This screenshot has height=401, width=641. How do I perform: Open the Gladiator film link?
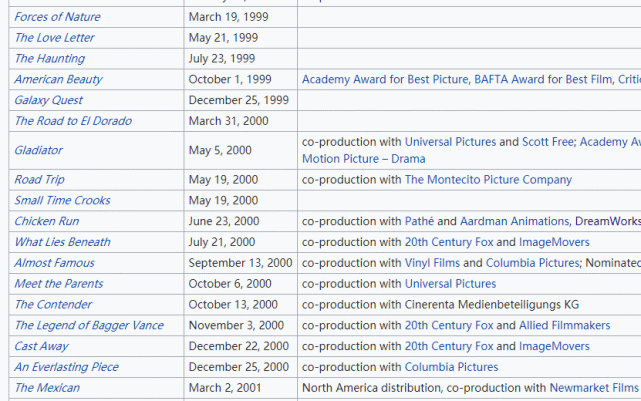[x=38, y=150]
